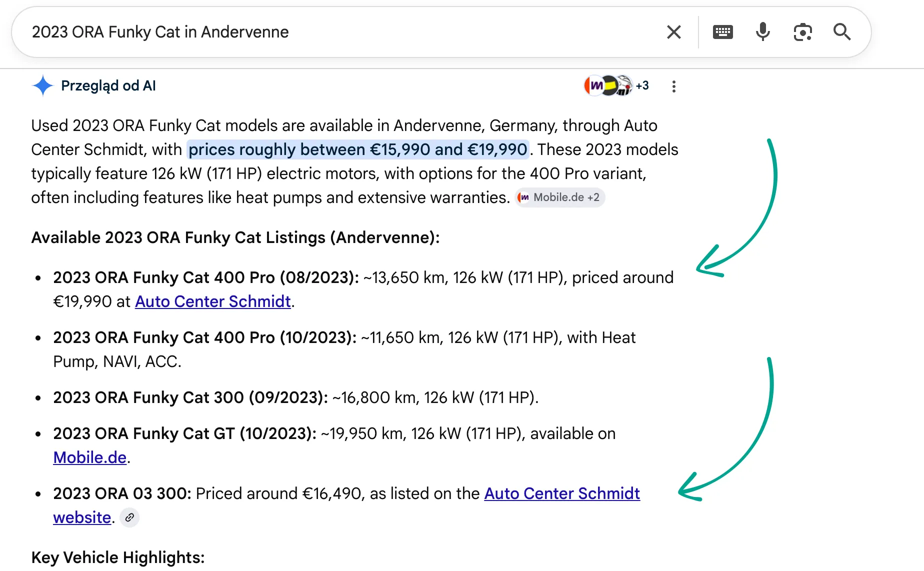This screenshot has width=924, height=571.
Task: Click the '2023 ORA 03 300:' bold text
Action: coord(122,493)
